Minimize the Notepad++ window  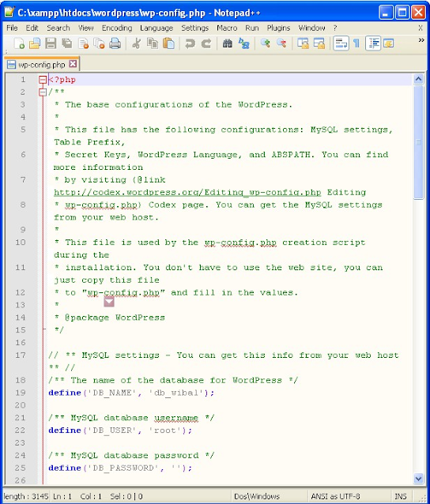[x=387, y=12]
